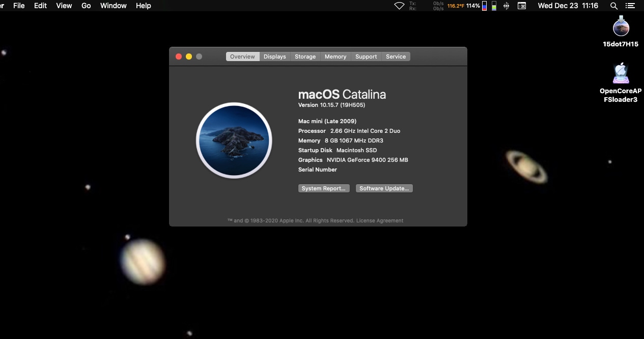Open the License Agreement link
644x339 pixels.
tap(380, 220)
